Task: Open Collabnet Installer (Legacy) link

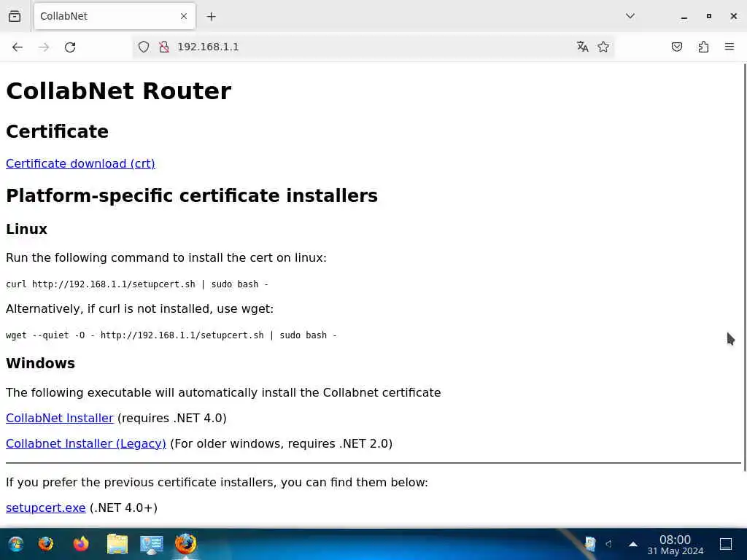Action: [86, 443]
